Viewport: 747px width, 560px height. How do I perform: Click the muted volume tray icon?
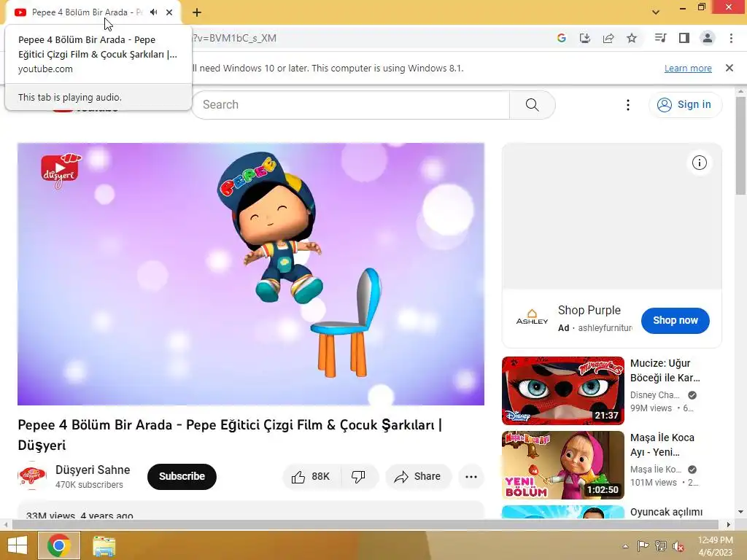coord(678,545)
